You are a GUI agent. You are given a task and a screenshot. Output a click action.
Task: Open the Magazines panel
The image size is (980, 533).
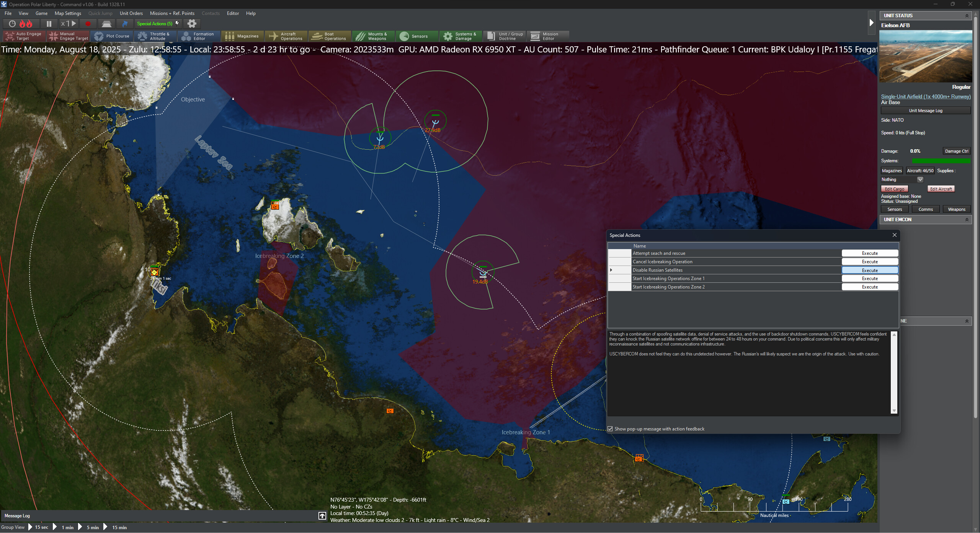tap(243, 36)
